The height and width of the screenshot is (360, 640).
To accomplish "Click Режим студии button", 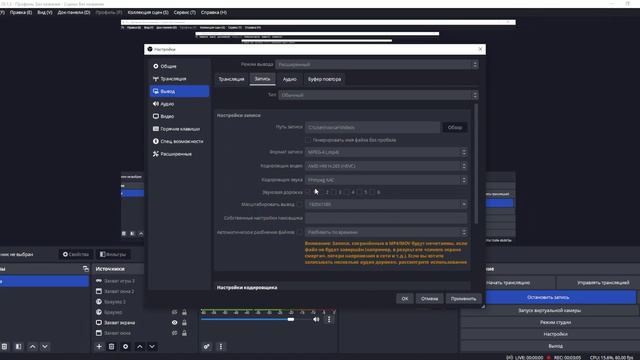I will [x=555, y=322].
